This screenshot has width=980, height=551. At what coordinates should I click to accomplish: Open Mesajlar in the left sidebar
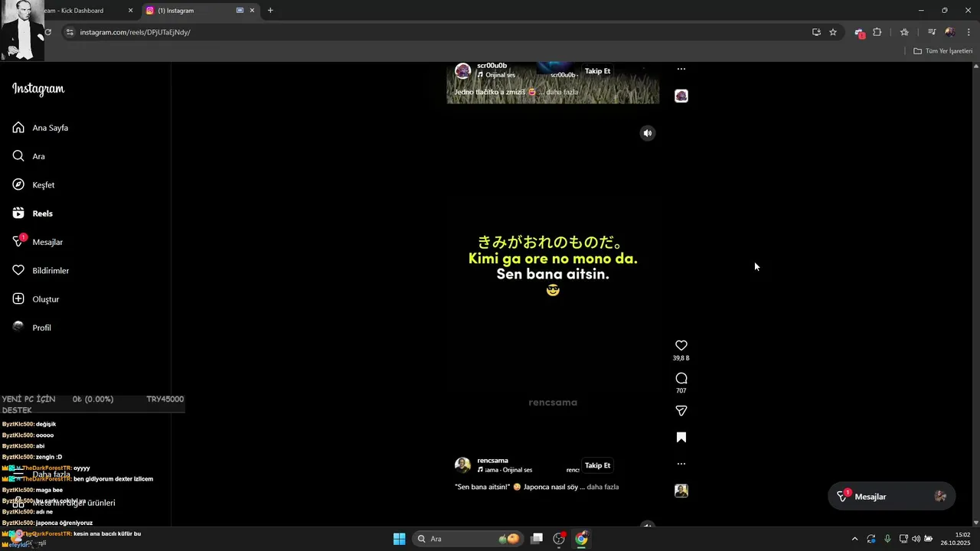(x=47, y=242)
